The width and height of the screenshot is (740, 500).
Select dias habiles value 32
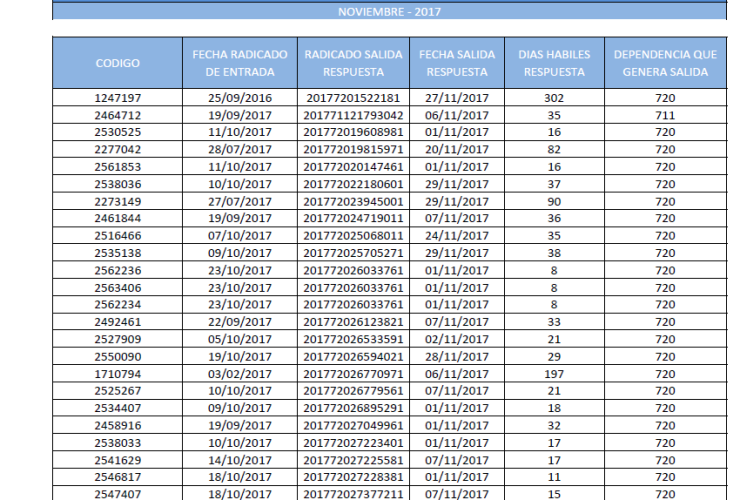(x=554, y=425)
